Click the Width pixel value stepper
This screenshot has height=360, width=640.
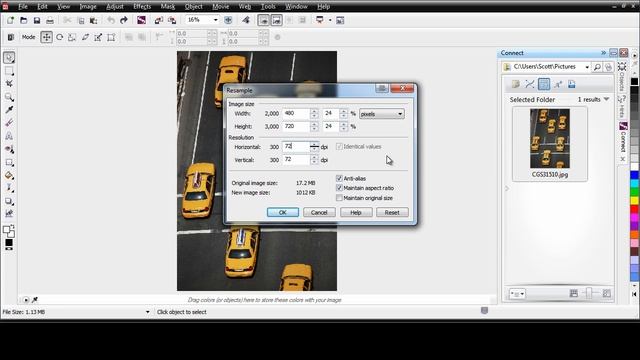click(314, 114)
